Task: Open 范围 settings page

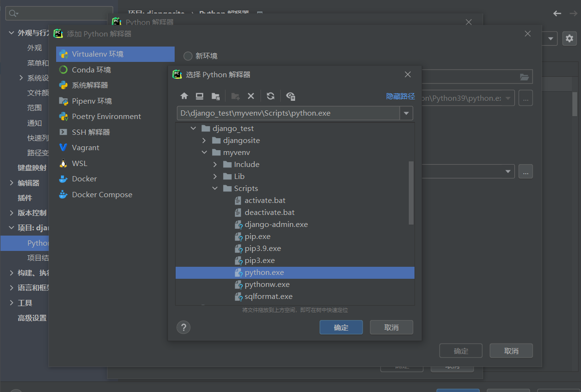Action: coord(35,107)
